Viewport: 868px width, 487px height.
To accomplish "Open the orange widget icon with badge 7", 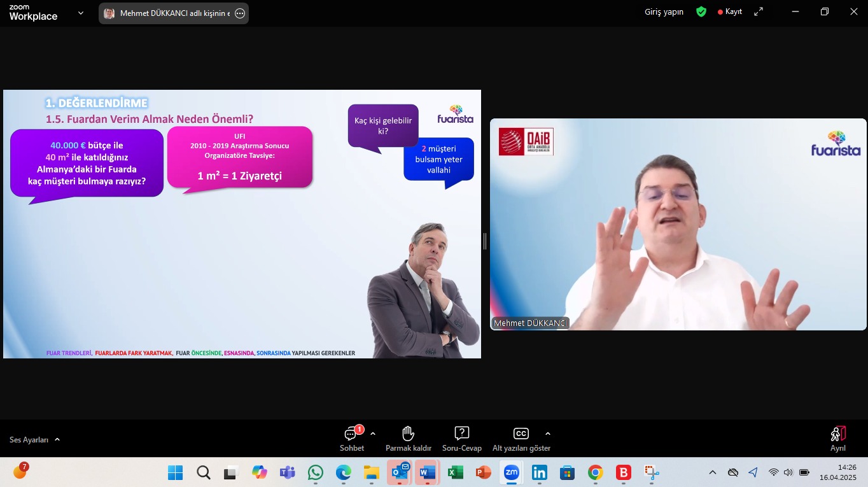I will [x=20, y=472].
